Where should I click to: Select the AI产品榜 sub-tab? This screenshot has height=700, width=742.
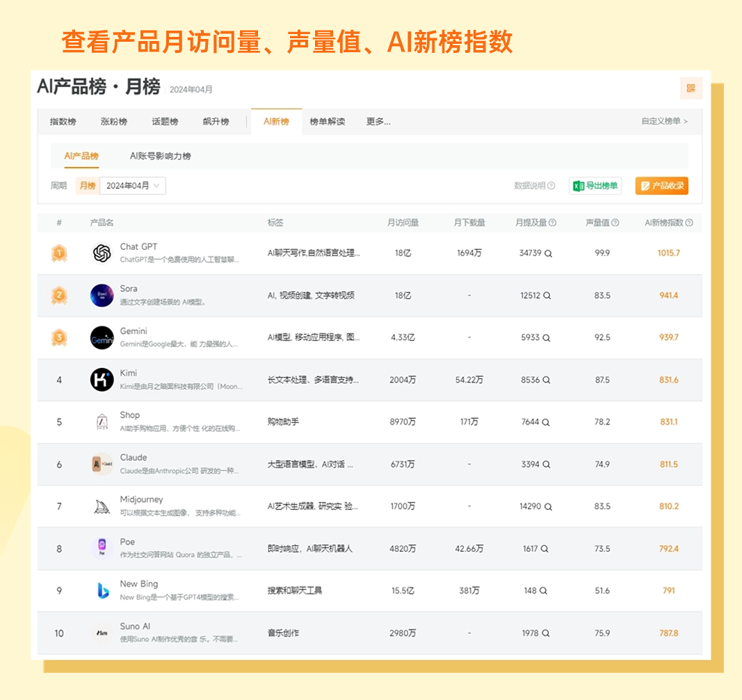[x=81, y=157]
